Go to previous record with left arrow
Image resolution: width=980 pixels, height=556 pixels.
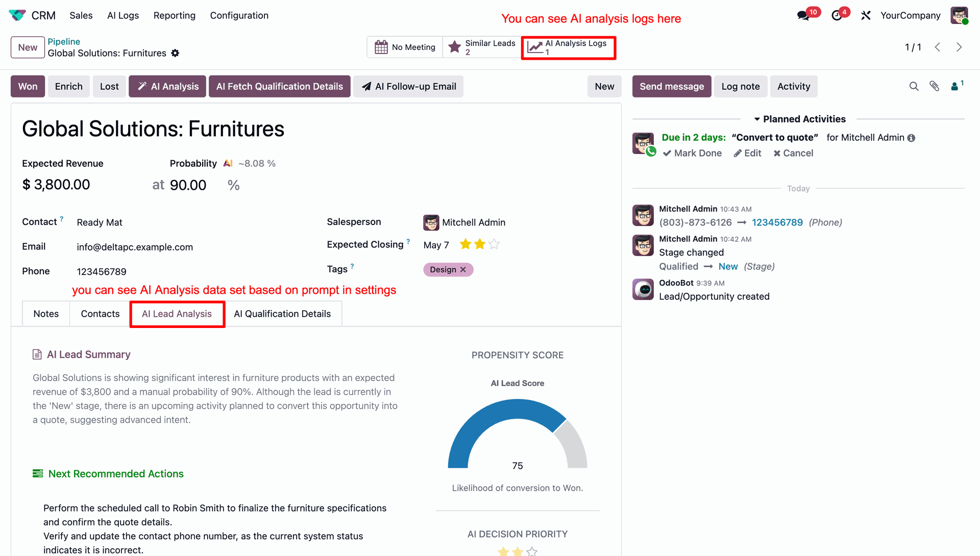coord(938,47)
